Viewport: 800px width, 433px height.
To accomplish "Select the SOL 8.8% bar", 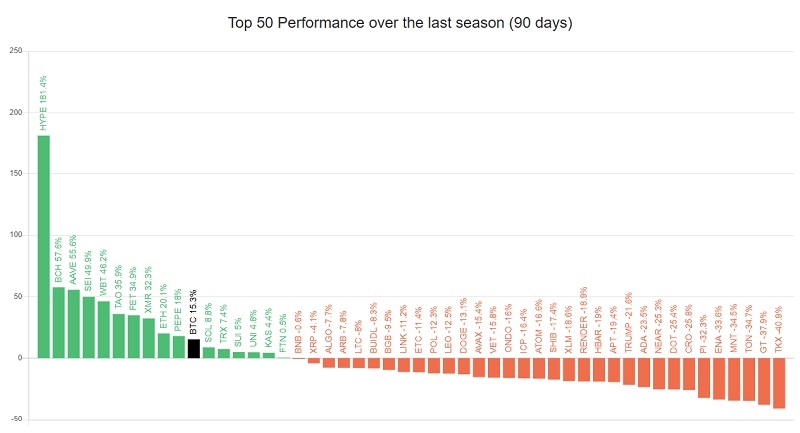I will click(x=209, y=352).
